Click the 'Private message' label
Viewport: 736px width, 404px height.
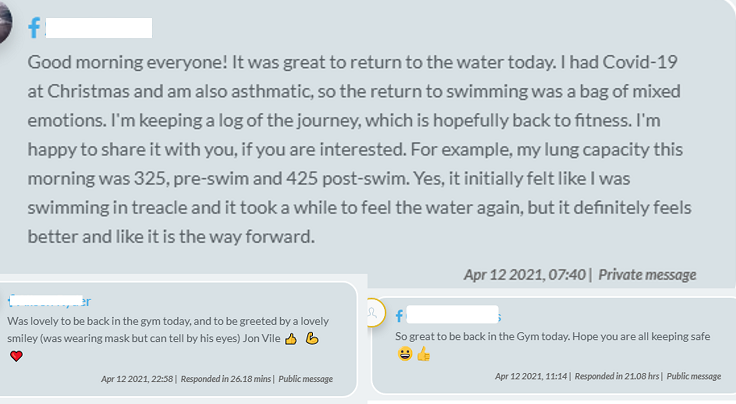click(647, 275)
